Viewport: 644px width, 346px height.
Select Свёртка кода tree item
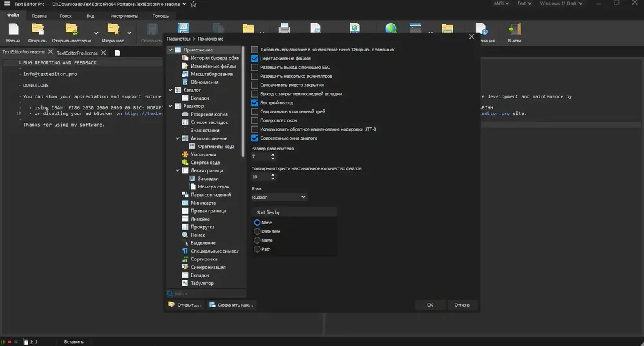pyautogui.click(x=200, y=162)
